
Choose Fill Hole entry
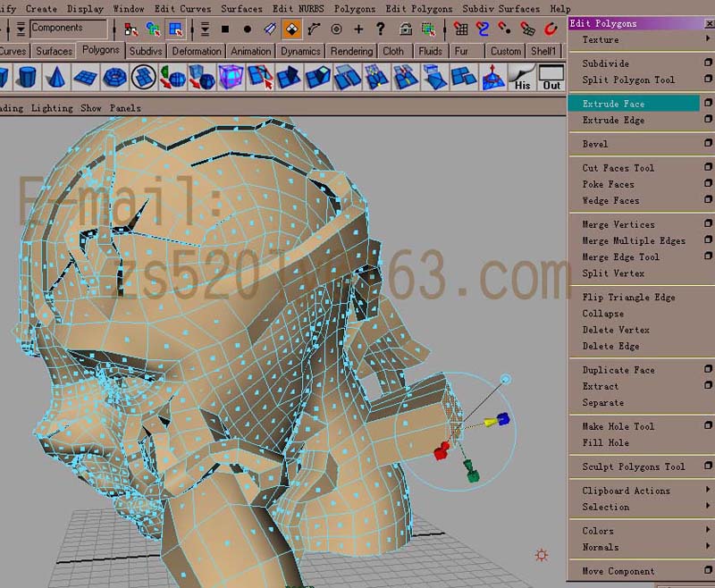click(606, 442)
